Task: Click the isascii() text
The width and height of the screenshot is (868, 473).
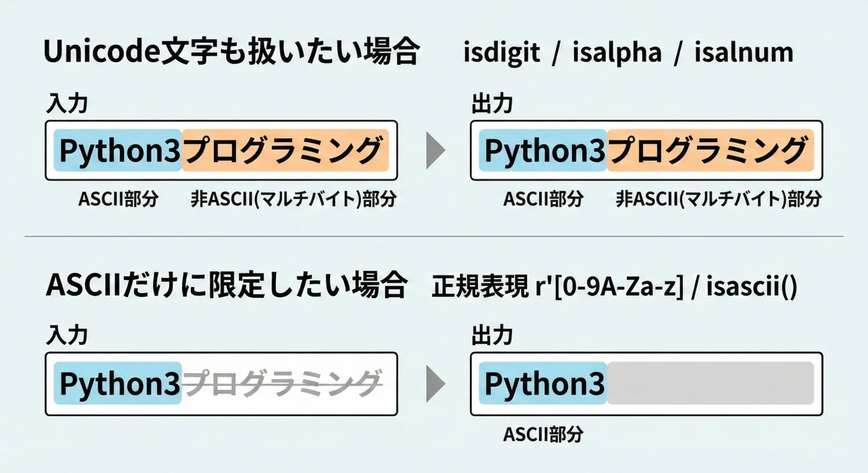Action: coord(752,286)
